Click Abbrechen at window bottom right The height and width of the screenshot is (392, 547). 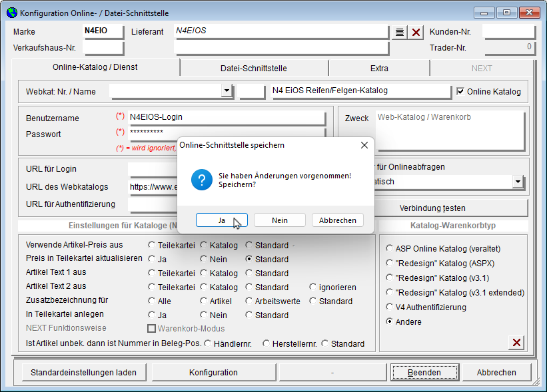496,373
